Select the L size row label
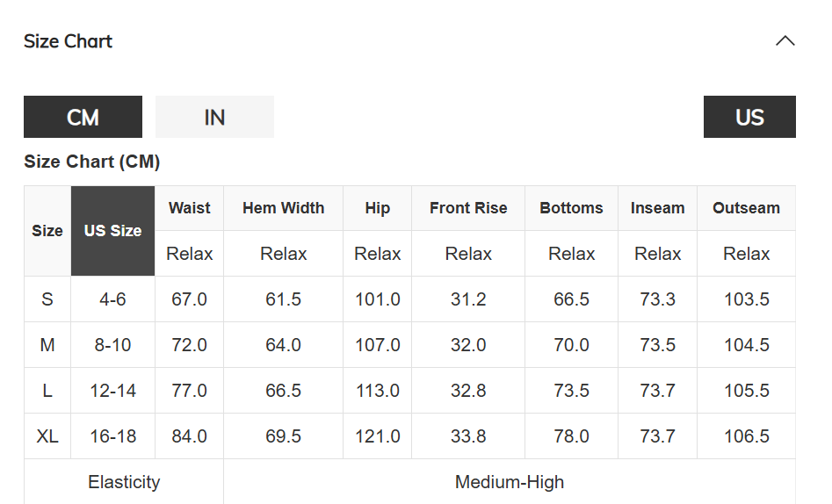The width and height of the screenshot is (832, 504). point(47,391)
